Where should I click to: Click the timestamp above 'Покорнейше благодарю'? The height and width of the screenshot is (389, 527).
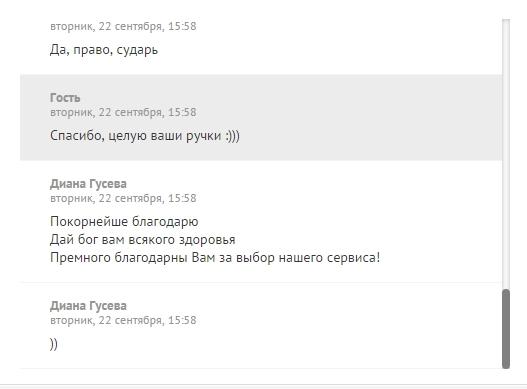[123, 198]
